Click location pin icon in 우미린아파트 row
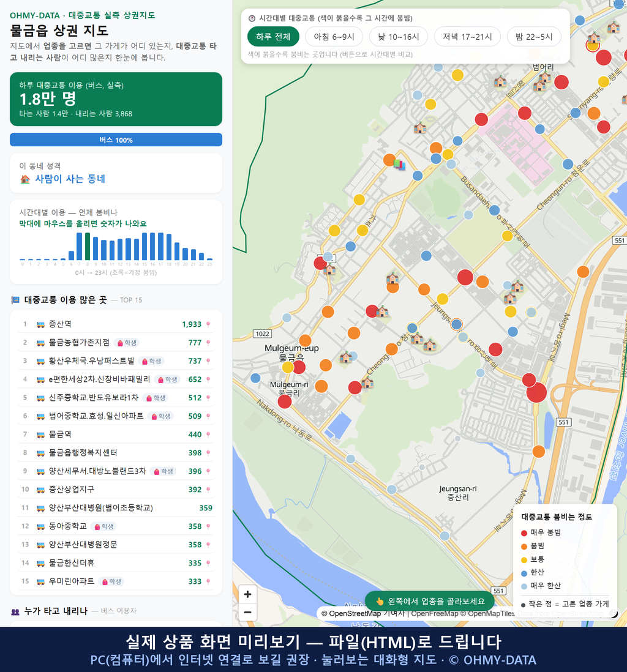The image size is (627, 672). point(208,581)
